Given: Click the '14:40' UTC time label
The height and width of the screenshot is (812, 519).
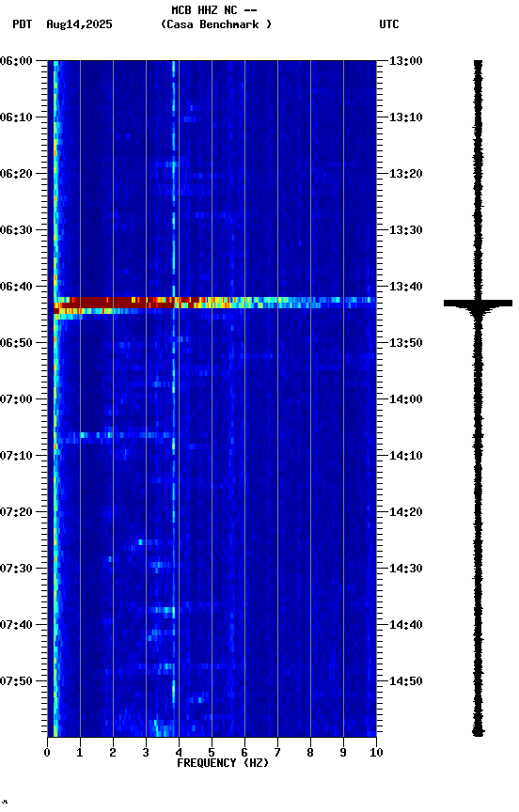Looking at the screenshot, I should click(405, 625).
